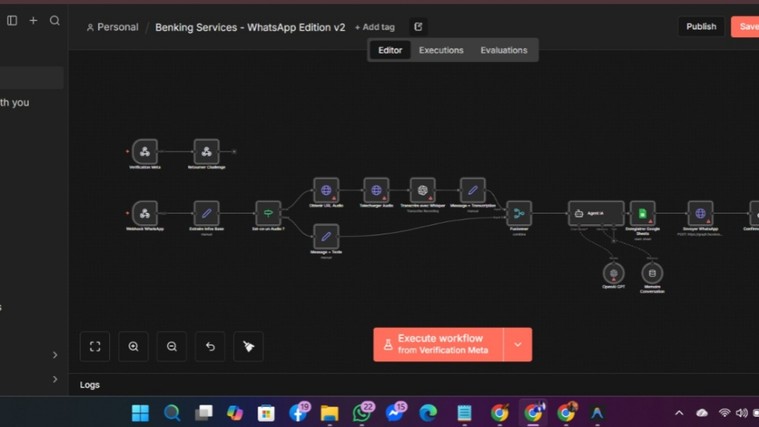Open Messenger from the taskbar

(x=395, y=413)
